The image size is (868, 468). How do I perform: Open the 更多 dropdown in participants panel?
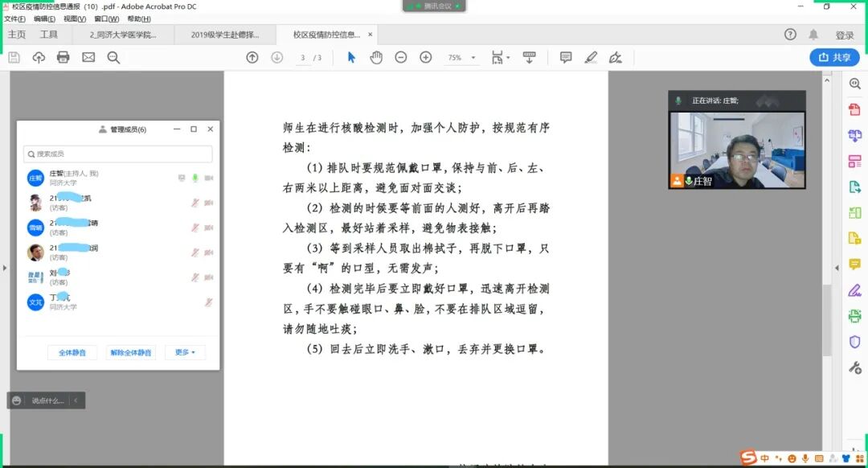click(185, 352)
